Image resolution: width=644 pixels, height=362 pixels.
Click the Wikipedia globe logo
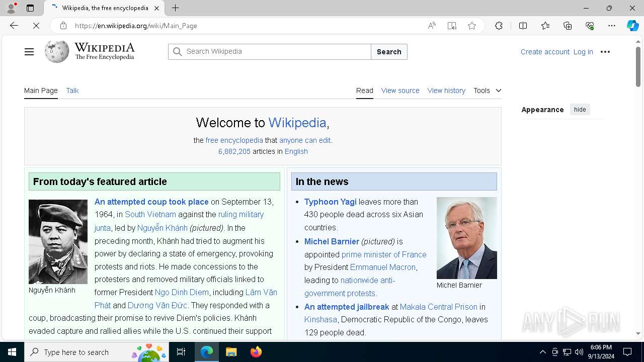point(57,51)
